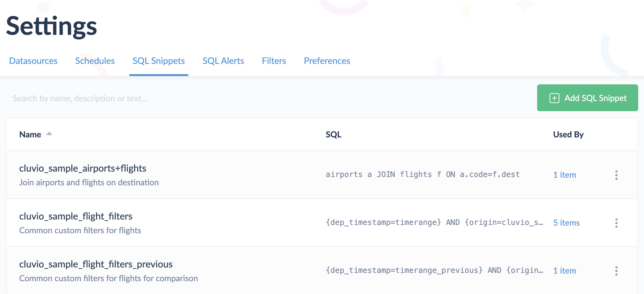Click the Add SQL Snippet button
This screenshot has width=644, height=294.
587,98
